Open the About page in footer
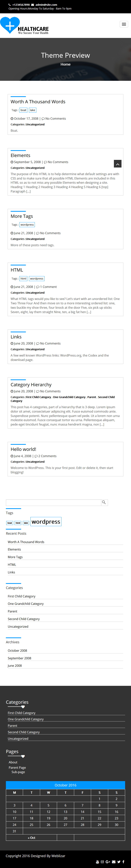Image resolution: width=131 pixels, height=868 pixels. tap(13, 762)
